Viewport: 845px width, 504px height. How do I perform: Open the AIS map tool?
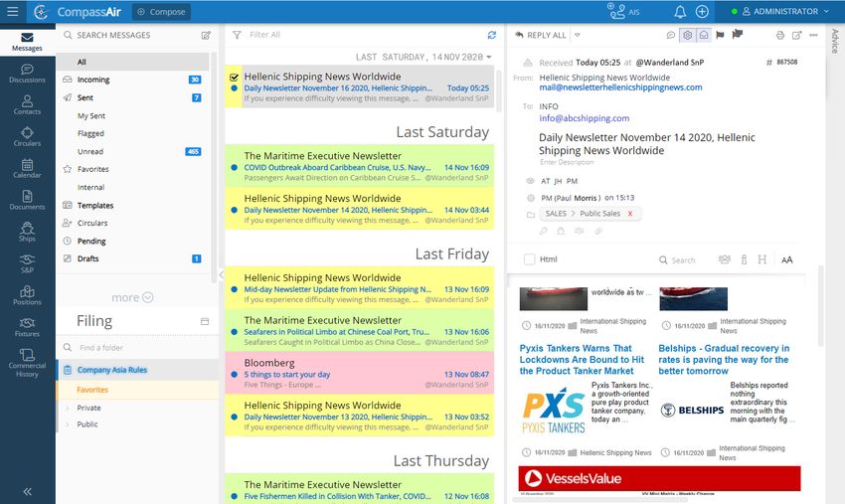tap(623, 11)
